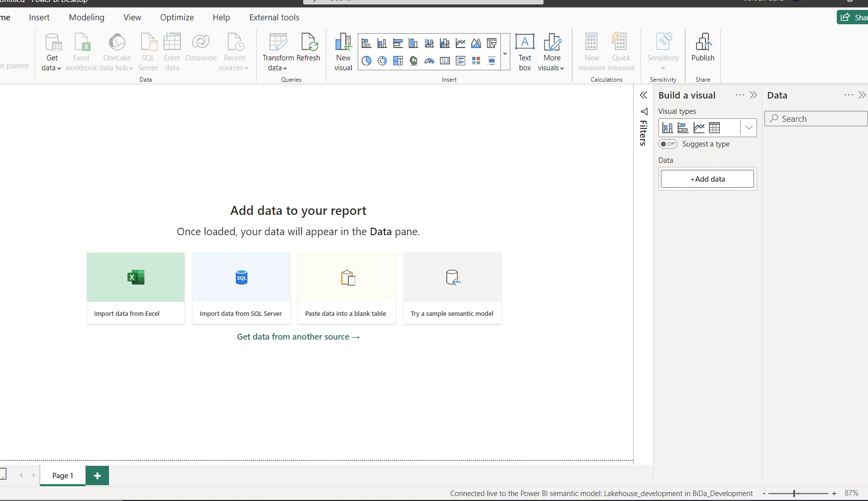Select the Page 1 tab
Viewport: 868px width, 501px height.
[x=62, y=476]
